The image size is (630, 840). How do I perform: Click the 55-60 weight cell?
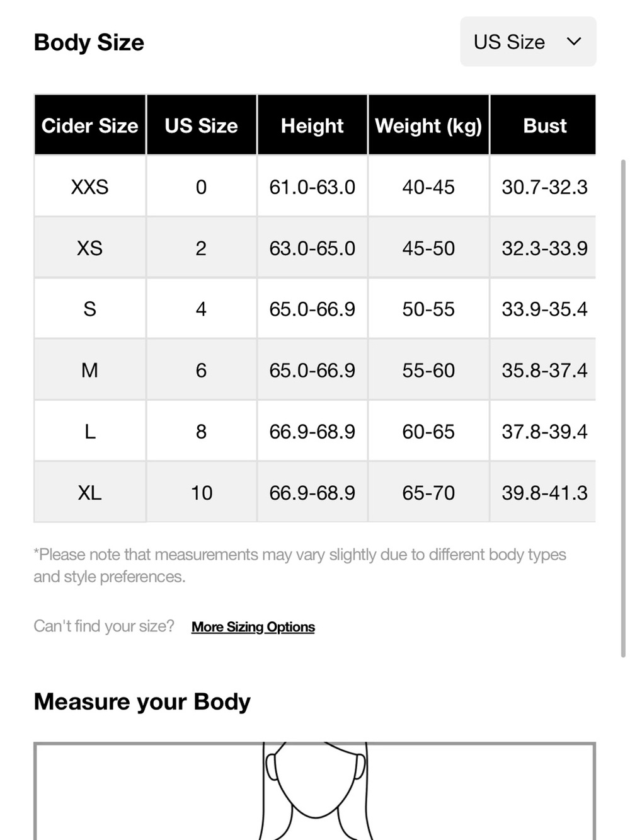point(428,370)
